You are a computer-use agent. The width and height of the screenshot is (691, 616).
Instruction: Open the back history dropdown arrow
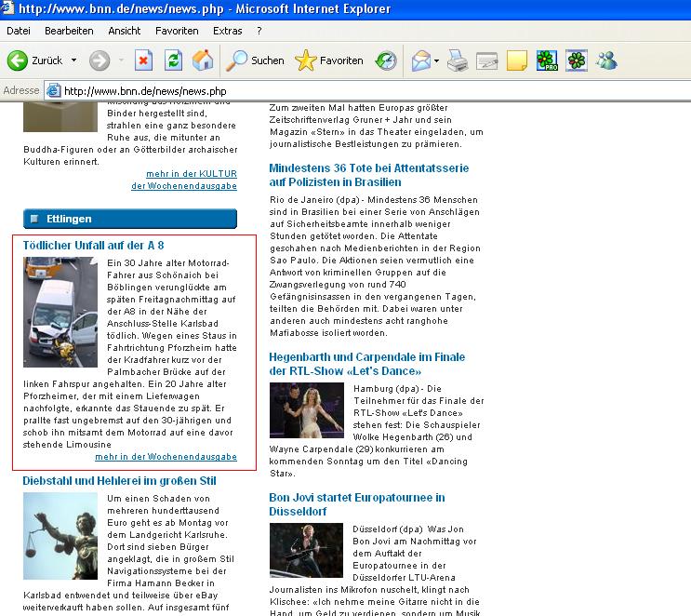pos(74,60)
